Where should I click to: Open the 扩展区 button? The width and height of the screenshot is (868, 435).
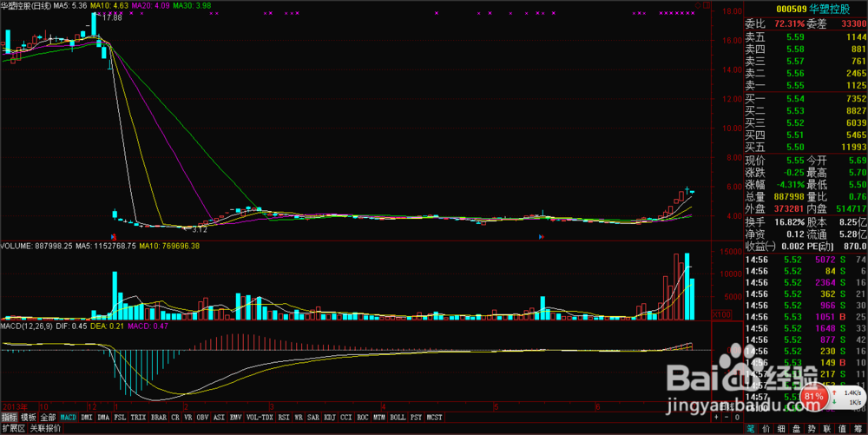coord(14,428)
